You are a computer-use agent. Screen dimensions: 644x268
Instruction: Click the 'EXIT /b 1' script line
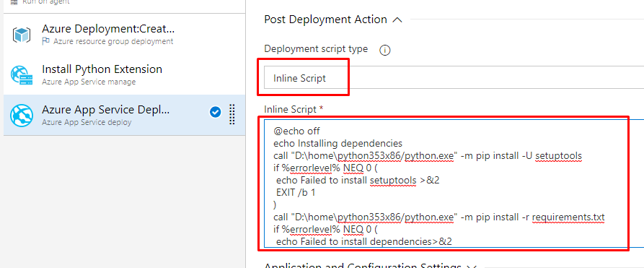(296, 192)
